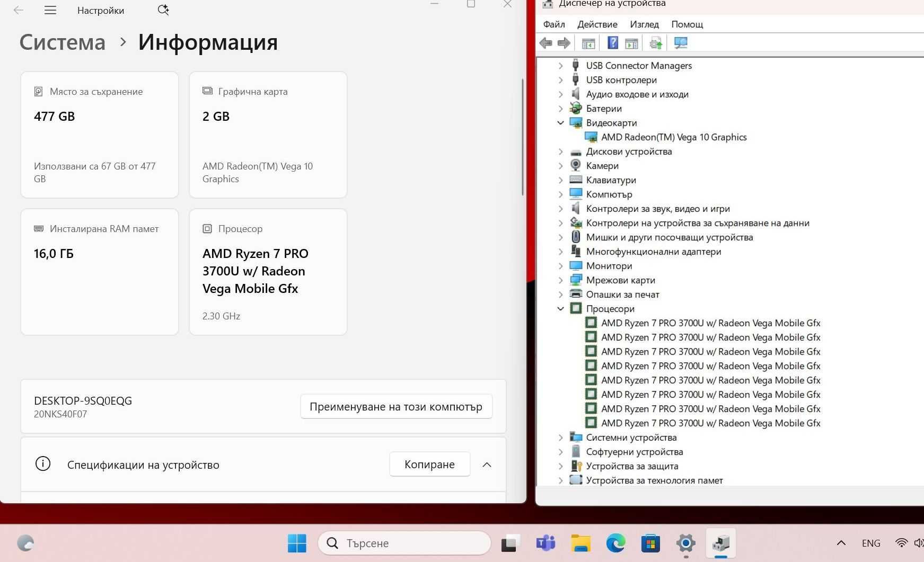Go back using Settings back arrow
Screen dimensions: 924x562
tap(19, 10)
